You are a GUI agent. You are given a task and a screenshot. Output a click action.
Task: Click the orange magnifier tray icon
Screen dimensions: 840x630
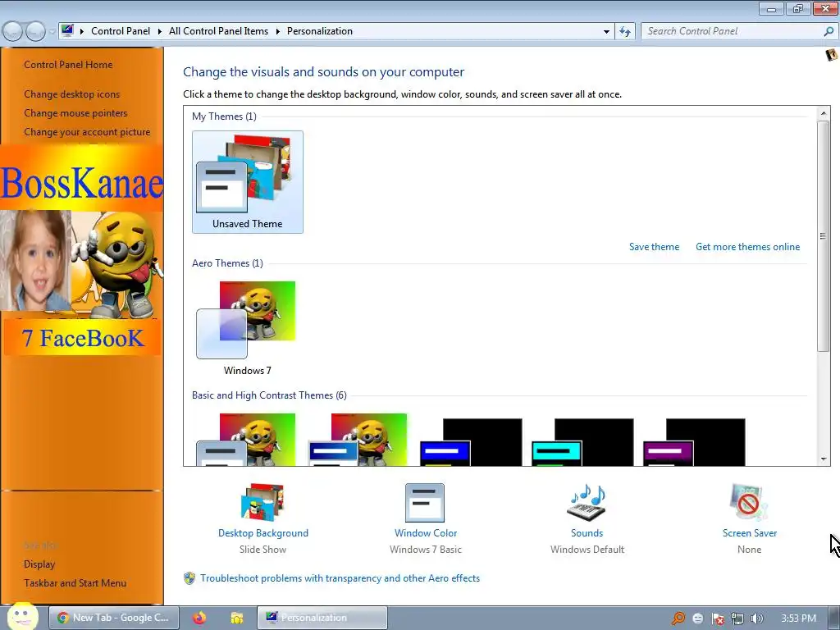click(x=678, y=619)
